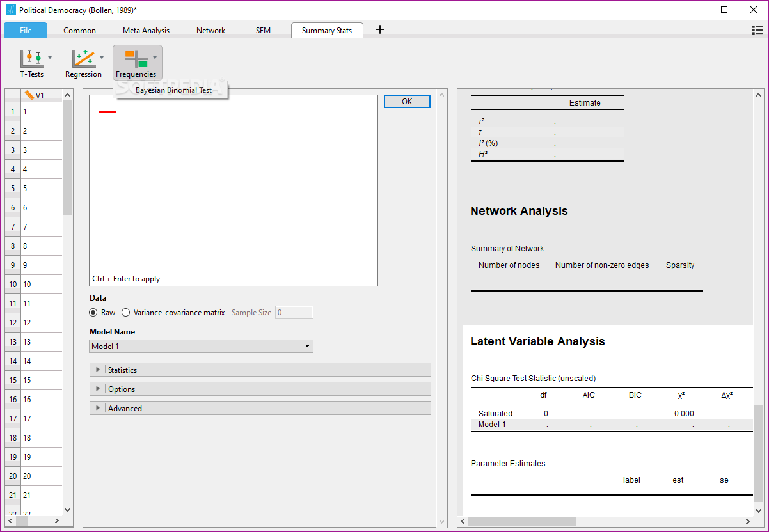This screenshot has height=532, width=769.
Task: Click data grid horizontal scroll right arrow
Action: [x=56, y=521]
